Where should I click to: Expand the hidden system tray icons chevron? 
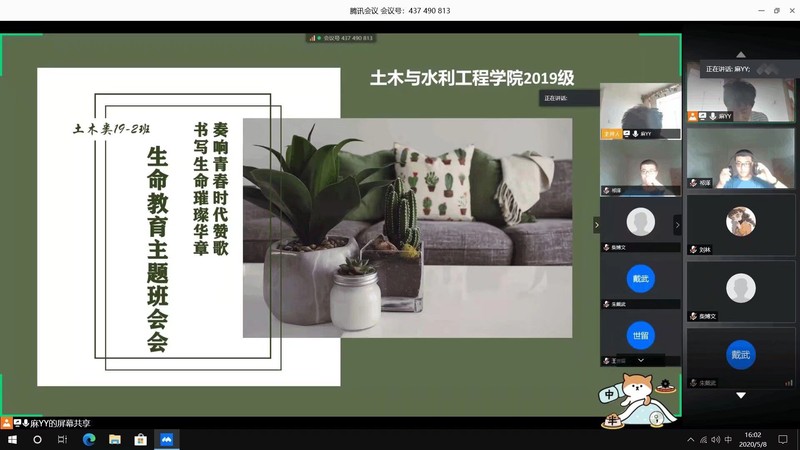tap(690, 439)
